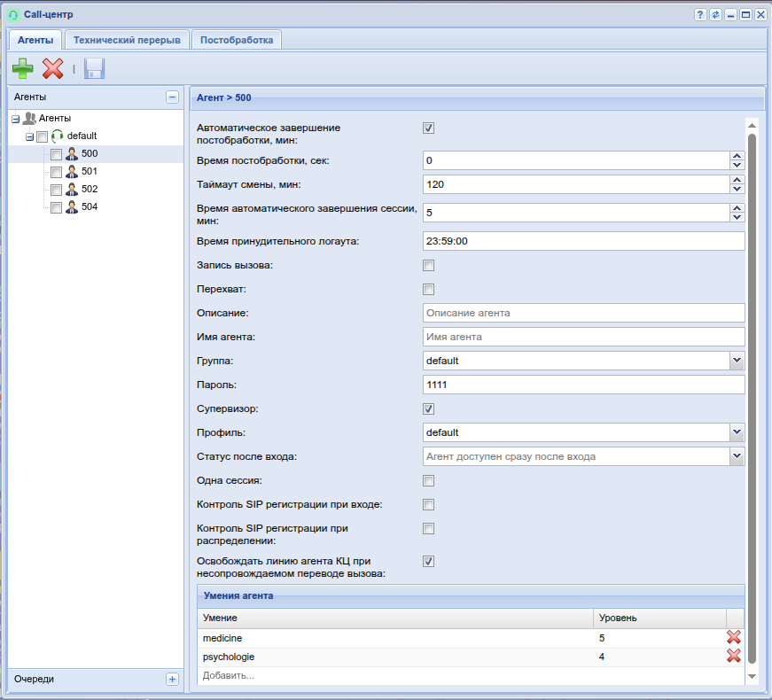This screenshot has height=700, width=772.
Task: Click the green plus add agent icon
Action: [x=23, y=68]
